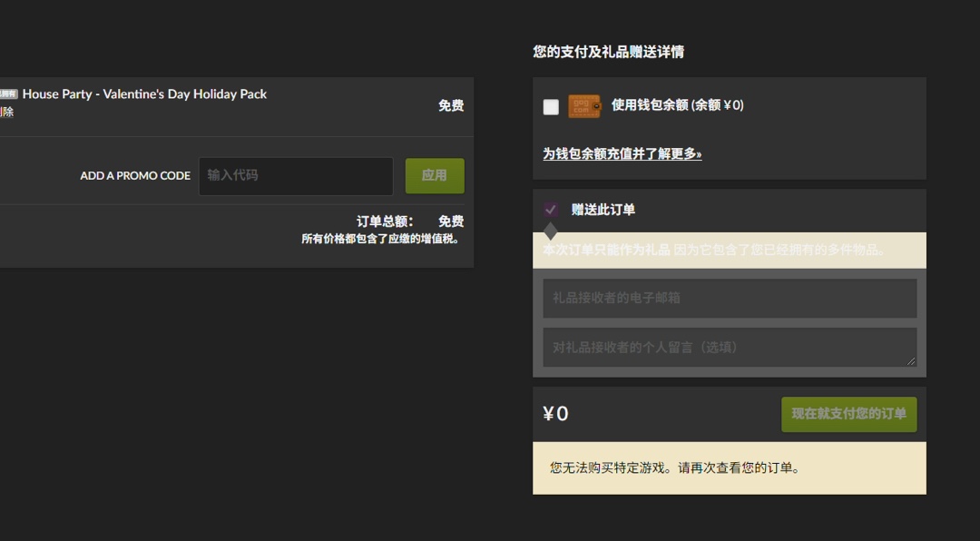Click 现在就支付您的订单 button
Screen dimensions: 980x541
coord(848,414)
